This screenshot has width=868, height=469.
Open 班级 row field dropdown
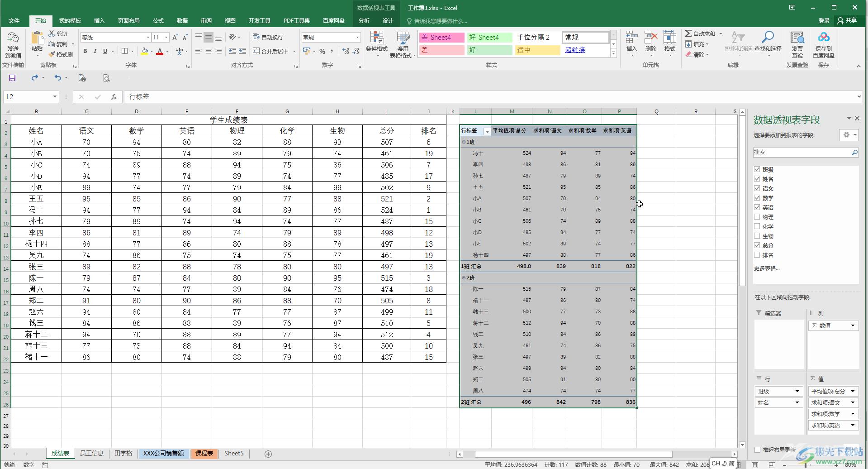(x=797, y=391)
